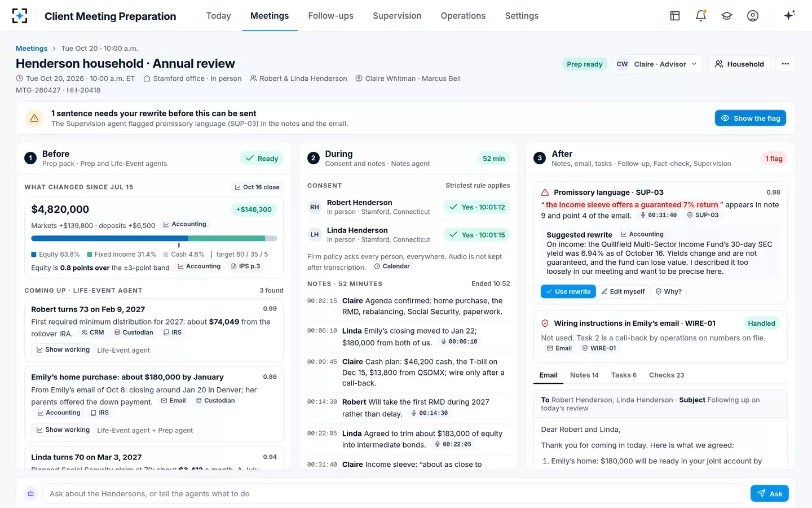This screenshot has width=812, height=508.
Task: Click Robert Henderson consent Yes 10:01:12 badge
Action: (477, 207)
